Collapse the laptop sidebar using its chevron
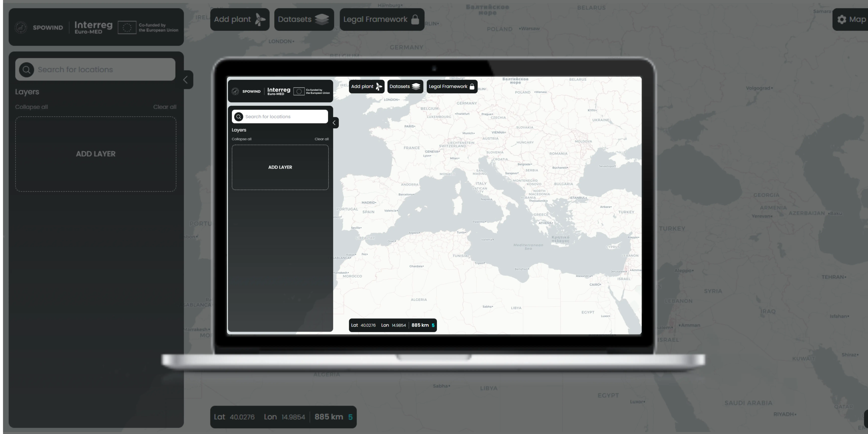The height and width of the screenshot is (434, 868). pos(334,123)
